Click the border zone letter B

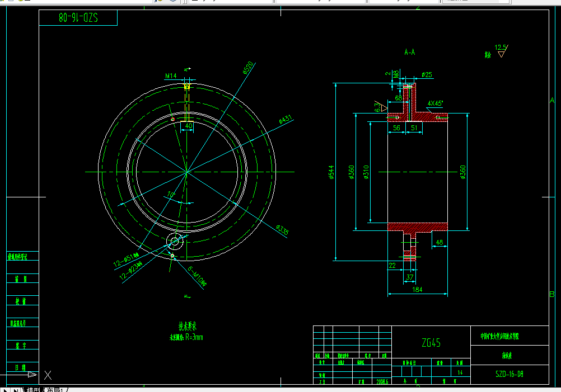pos(552,294)
